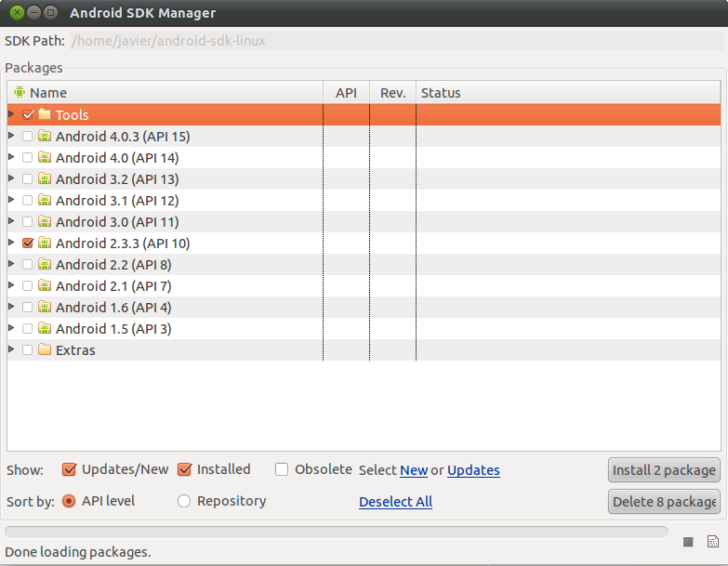Click the Android 3.2 platform icon
This screenshot has width=728, height=566.
pos(45,178)
